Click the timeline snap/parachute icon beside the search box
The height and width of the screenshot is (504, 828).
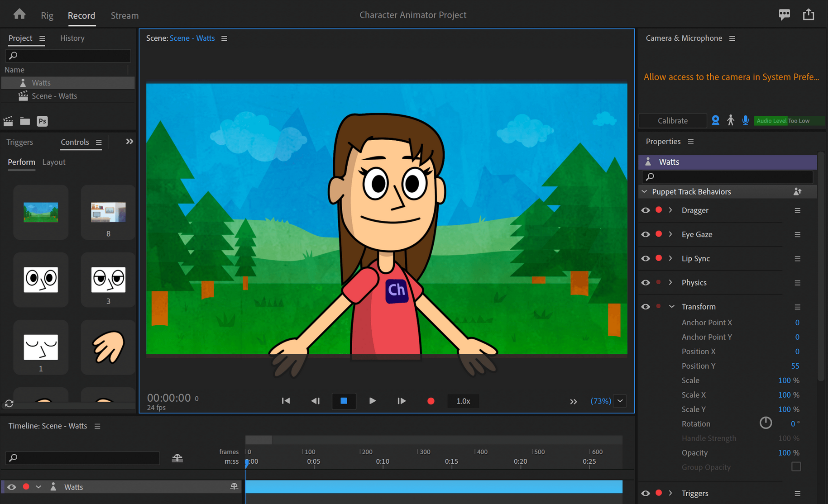click(x=177, y=458)
